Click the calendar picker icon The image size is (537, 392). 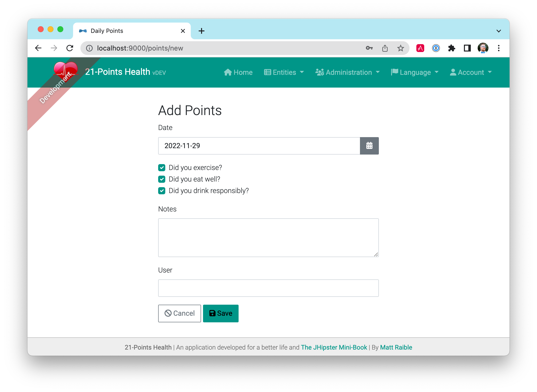pos(369,145)
